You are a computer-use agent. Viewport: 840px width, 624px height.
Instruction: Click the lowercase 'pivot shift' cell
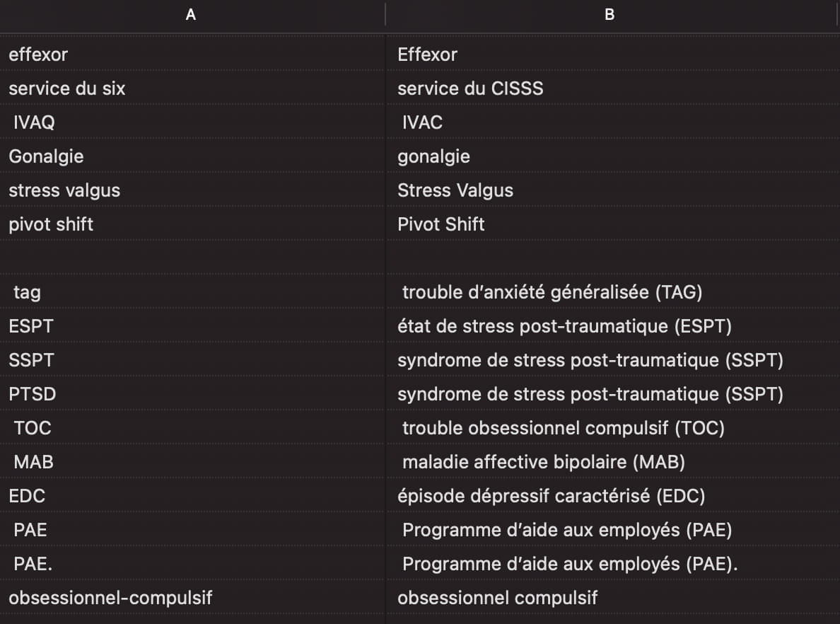point(51,224)
